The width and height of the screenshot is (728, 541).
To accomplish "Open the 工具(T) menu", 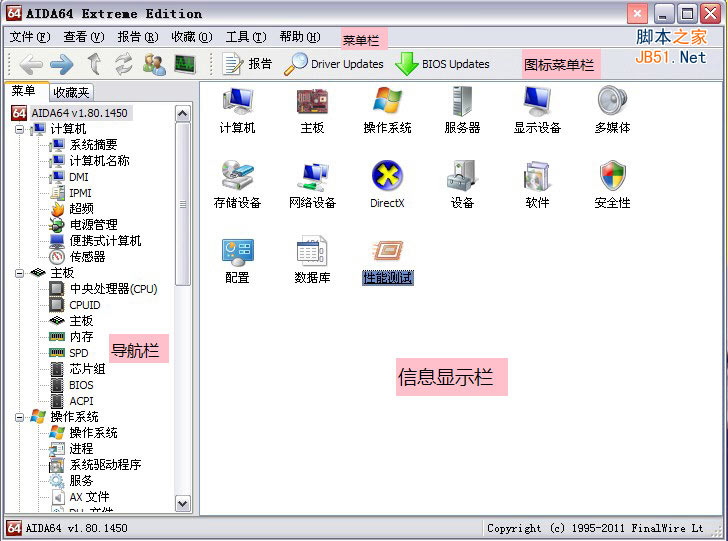I will pos(246,37).
